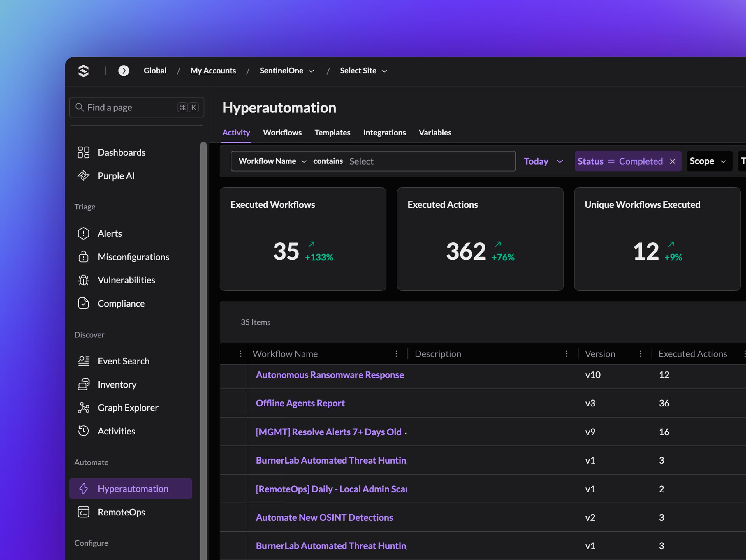Click the Executed Actions column header
The image size is (746, 560).
(693, 354)
